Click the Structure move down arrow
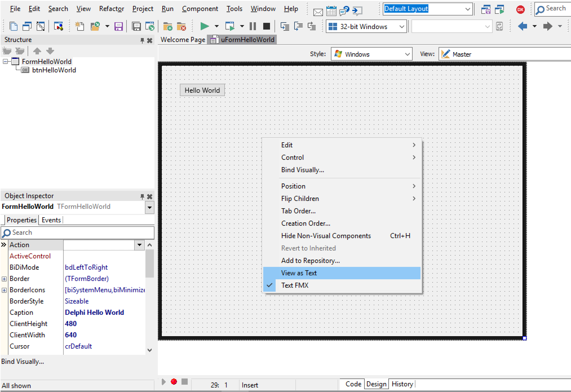This screenshot has height=392, width=571. (x=50, y=51)
